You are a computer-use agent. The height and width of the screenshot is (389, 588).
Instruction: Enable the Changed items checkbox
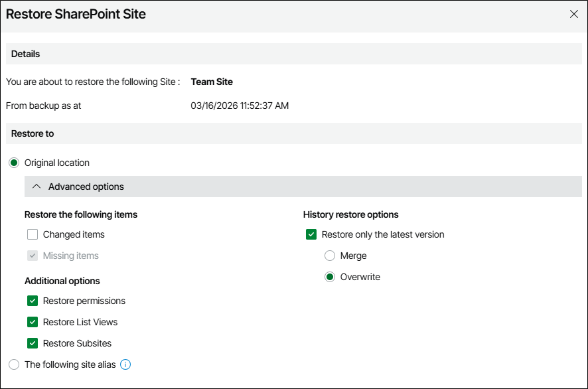click(x=33, y=234)
